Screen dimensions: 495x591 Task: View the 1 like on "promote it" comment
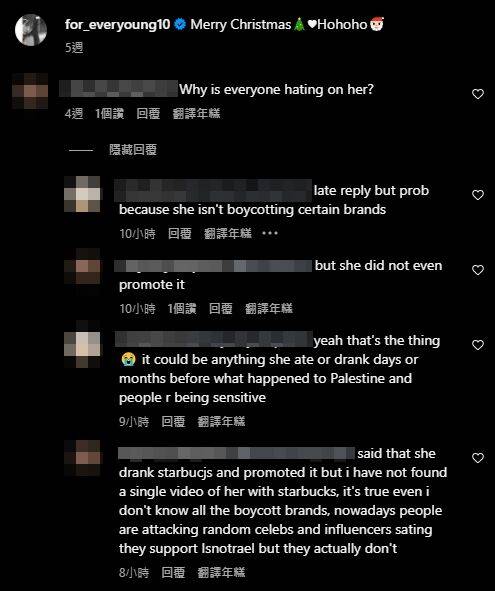coord(182,309)
